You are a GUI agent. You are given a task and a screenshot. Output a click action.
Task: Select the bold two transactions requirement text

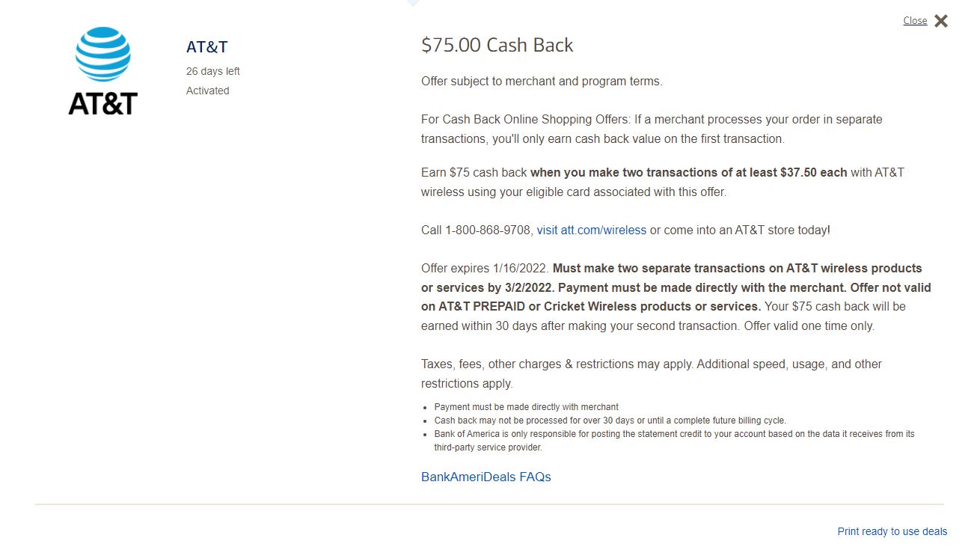tap(688, 171)
